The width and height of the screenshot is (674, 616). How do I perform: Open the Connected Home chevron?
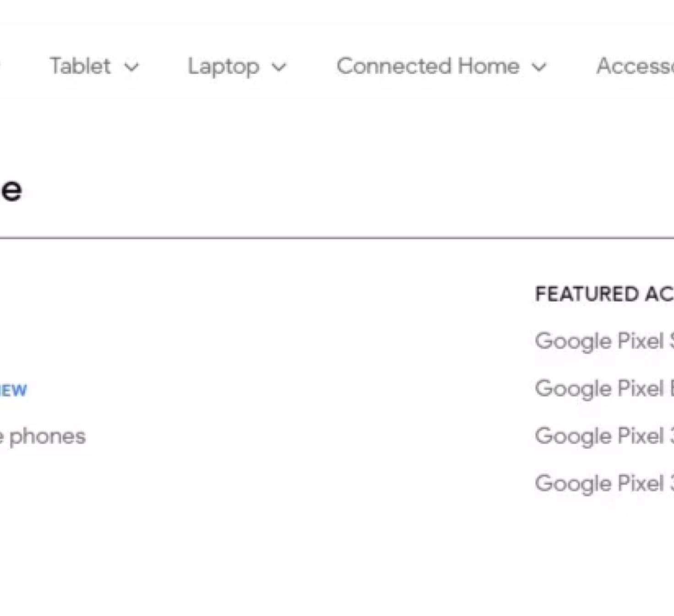click(539, 67)
